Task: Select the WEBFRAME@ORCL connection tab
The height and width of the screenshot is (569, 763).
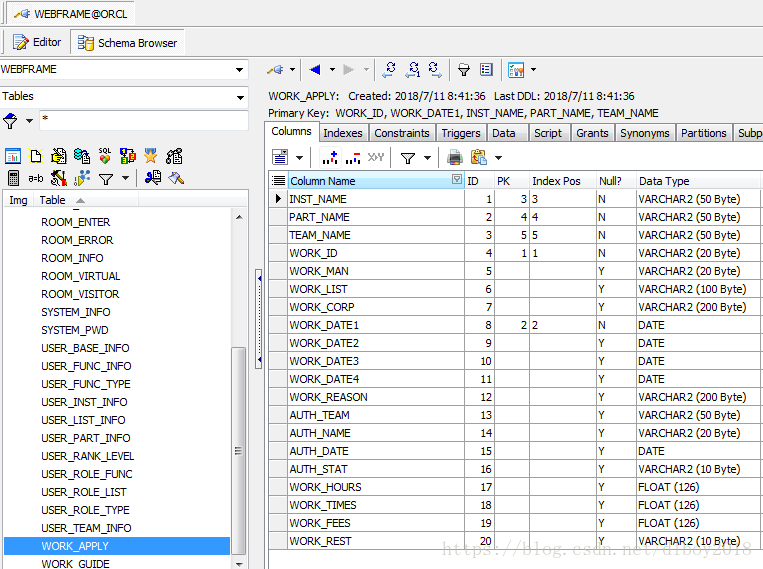Action: coord(72,14)
